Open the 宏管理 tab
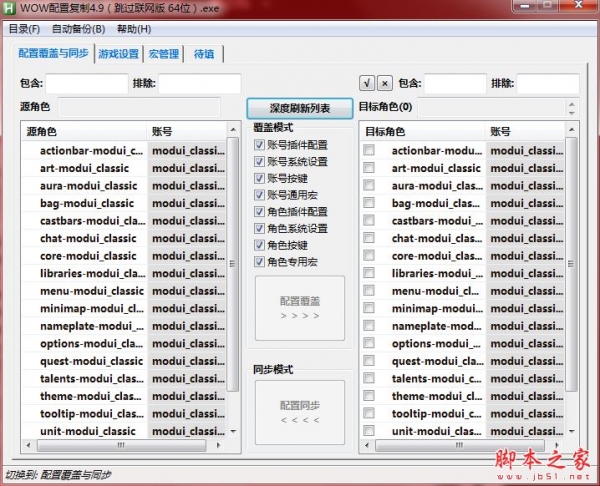Screen dimensions: 600x486 (x=164, y=54)
